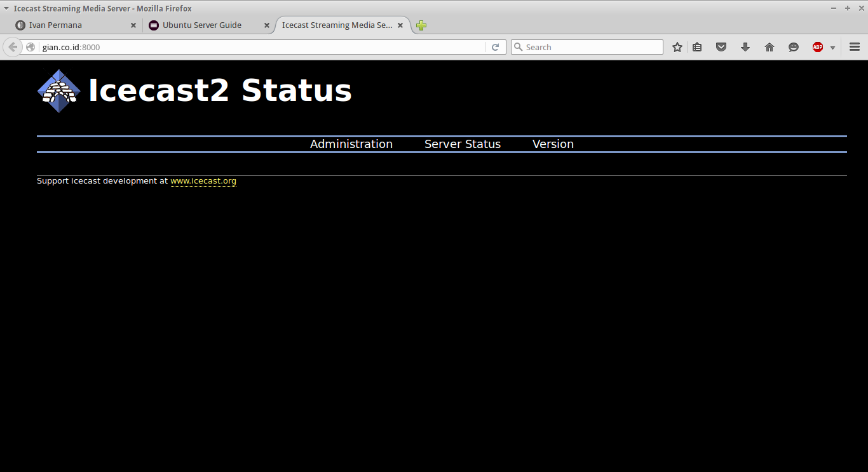Open the Administration link
The height and width of the screenshot is (472, 868).
coord(351,144)
